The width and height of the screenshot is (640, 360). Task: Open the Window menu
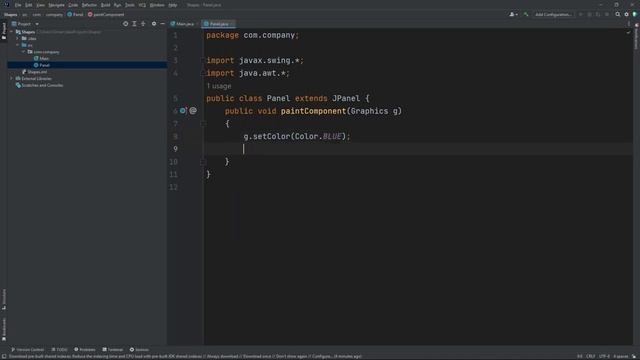tap(157, 5)
